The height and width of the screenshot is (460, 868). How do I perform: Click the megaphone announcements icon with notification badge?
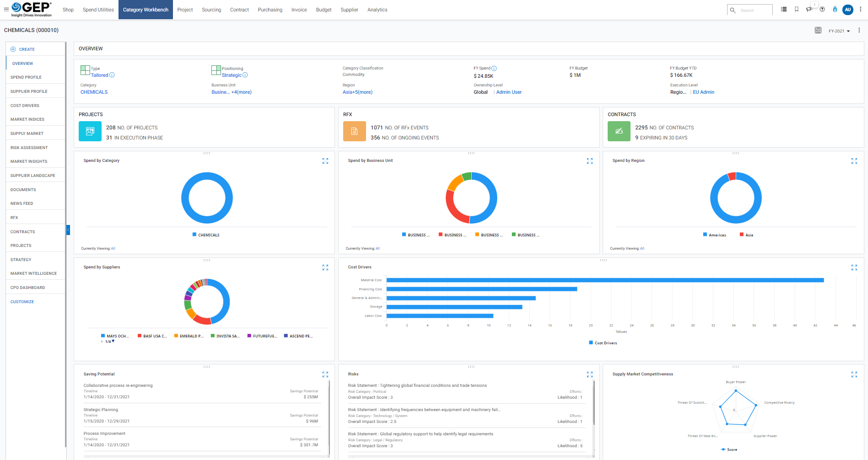point(809,10)
